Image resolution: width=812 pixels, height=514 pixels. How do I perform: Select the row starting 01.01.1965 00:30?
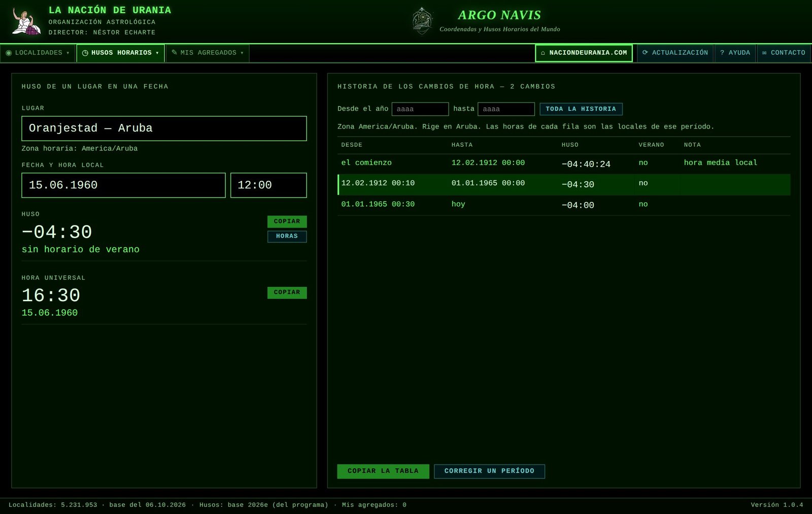tap(564, 205)
